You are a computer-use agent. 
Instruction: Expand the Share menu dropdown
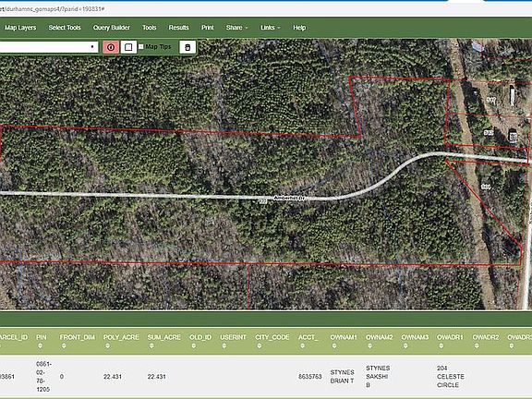(236, 28)
